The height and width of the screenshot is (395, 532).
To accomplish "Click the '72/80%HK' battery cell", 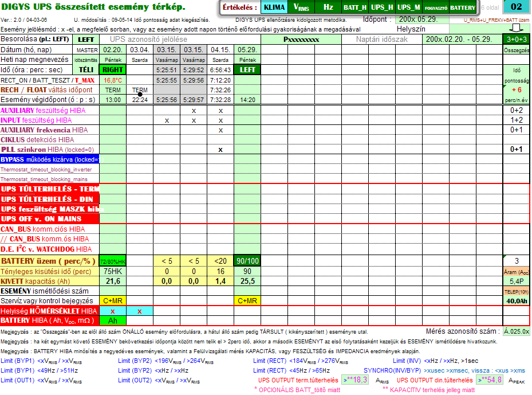I will (x=113, y=261).
